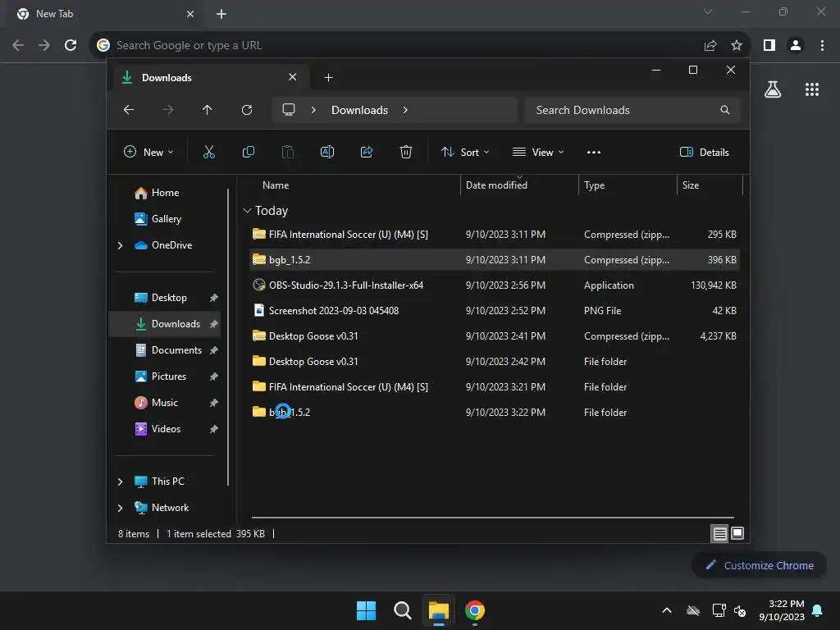Select the Chrome New Tab tab
The height and width of the screenshot is (630, 840).
click(104, 14)
